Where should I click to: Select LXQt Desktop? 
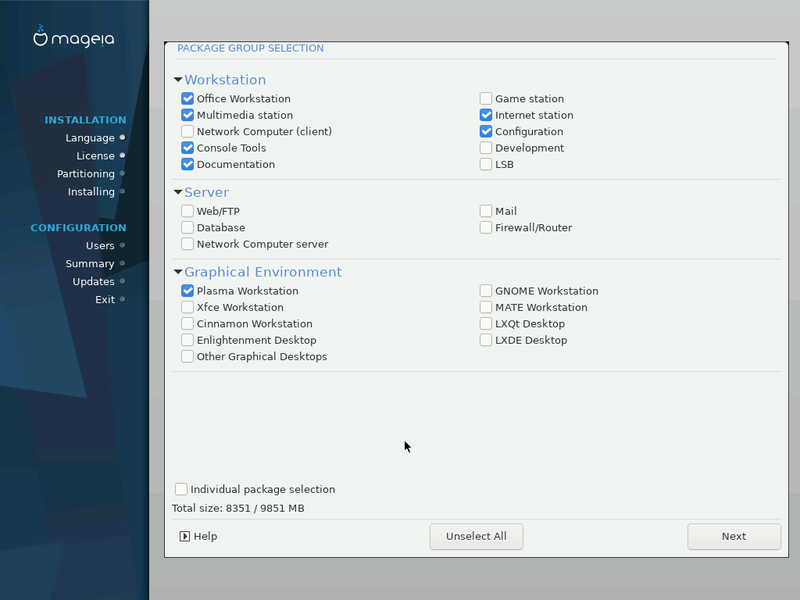pyautogui.click(x=486, y=323)
